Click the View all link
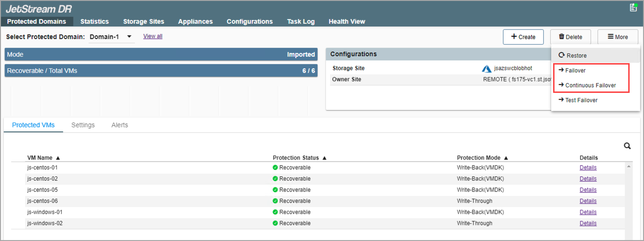 (x=153, y=36)
